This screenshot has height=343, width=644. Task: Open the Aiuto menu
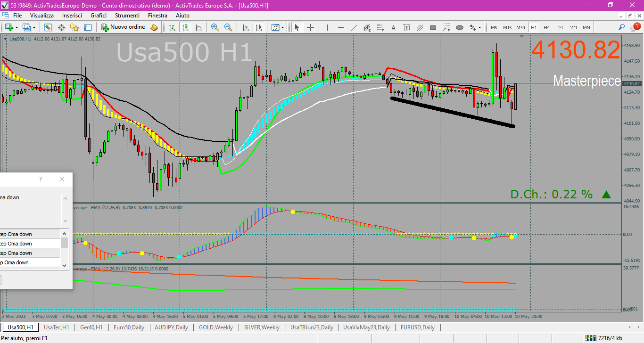(182, 16)
